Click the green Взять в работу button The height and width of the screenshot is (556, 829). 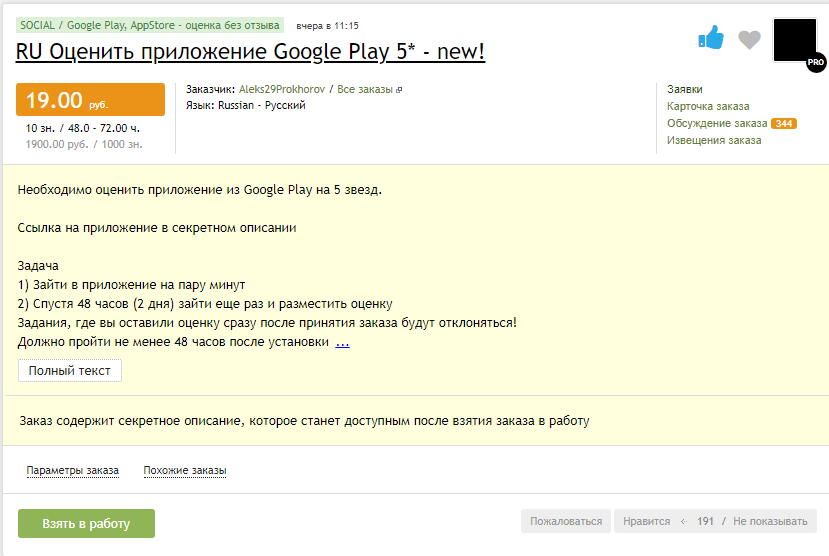click(x=86, y=523)
